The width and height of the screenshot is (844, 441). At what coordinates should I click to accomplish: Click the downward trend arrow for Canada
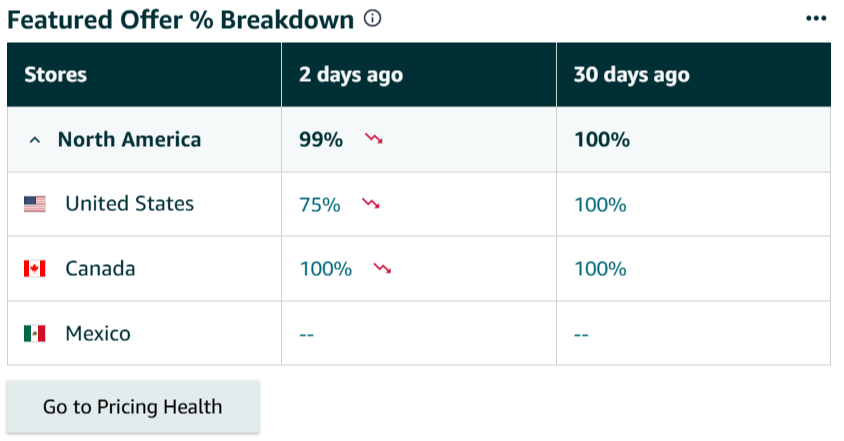(x=382, y=268)
